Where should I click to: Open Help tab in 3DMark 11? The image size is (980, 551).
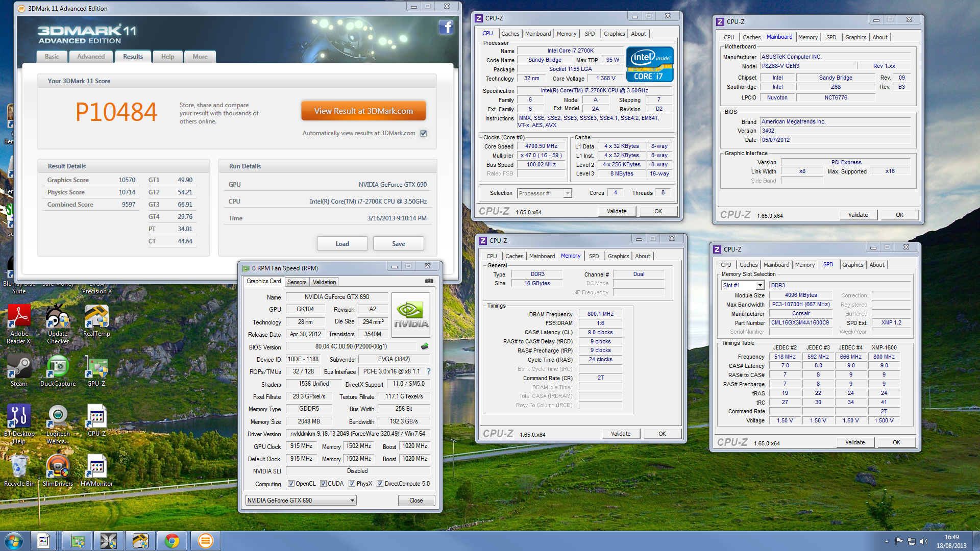point(167,57)
